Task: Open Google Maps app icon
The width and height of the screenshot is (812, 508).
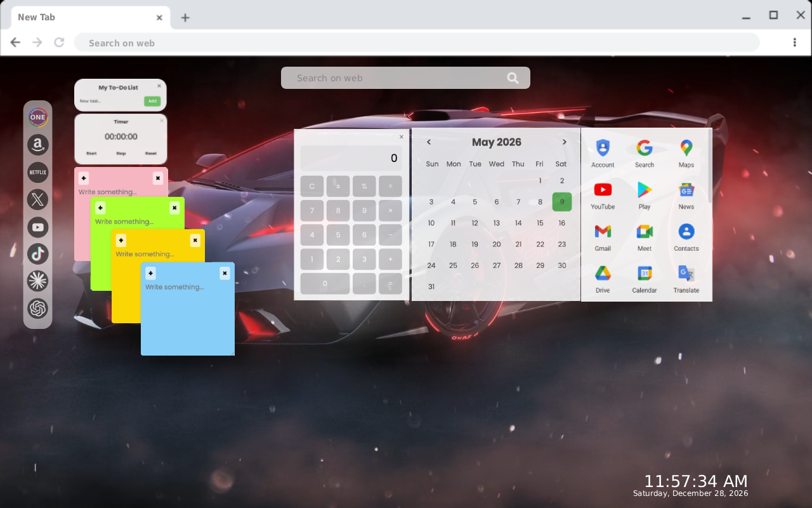Action: click(686, 154)
